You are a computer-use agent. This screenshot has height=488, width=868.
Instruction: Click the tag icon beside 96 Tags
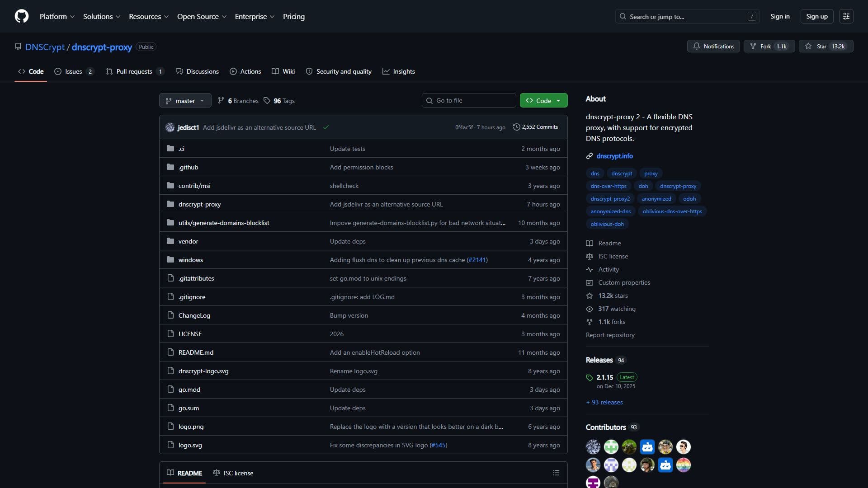(x=267, y=100)
